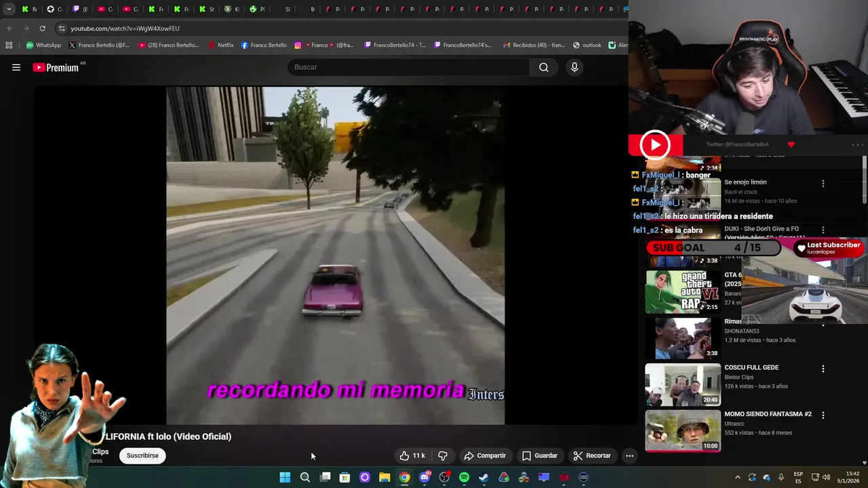868x488 pixels.
Task: Click the red play button overlay
Action: pyautogui.click(x=654, y=144)
